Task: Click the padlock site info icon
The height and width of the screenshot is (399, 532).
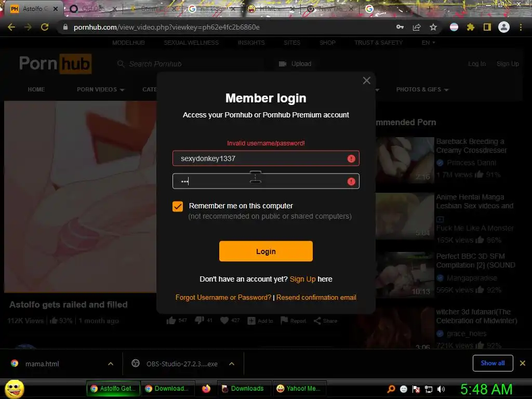Action: click(x=65, y=27)
